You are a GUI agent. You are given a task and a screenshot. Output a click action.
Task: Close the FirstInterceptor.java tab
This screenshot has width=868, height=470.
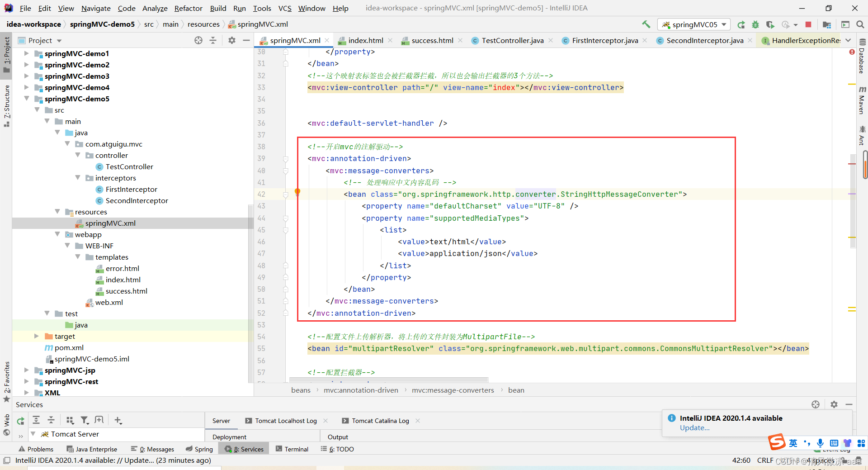[x=645, y=40]
